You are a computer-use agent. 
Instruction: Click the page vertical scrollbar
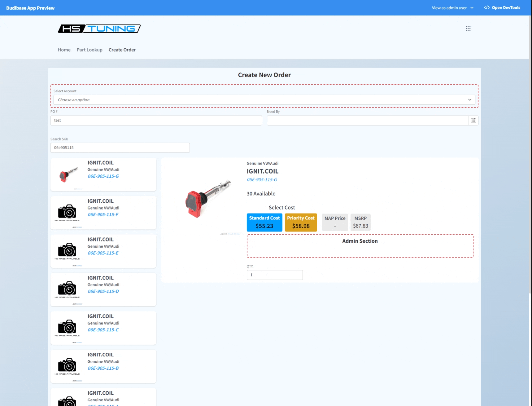coord(530,155)
